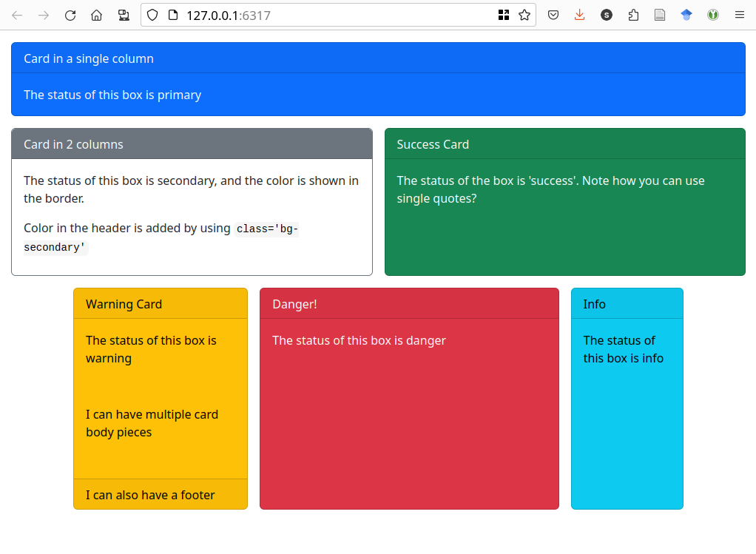756x554 pixels.
Task: Click 'The status of this box is warning'
Action: [151, 349]
